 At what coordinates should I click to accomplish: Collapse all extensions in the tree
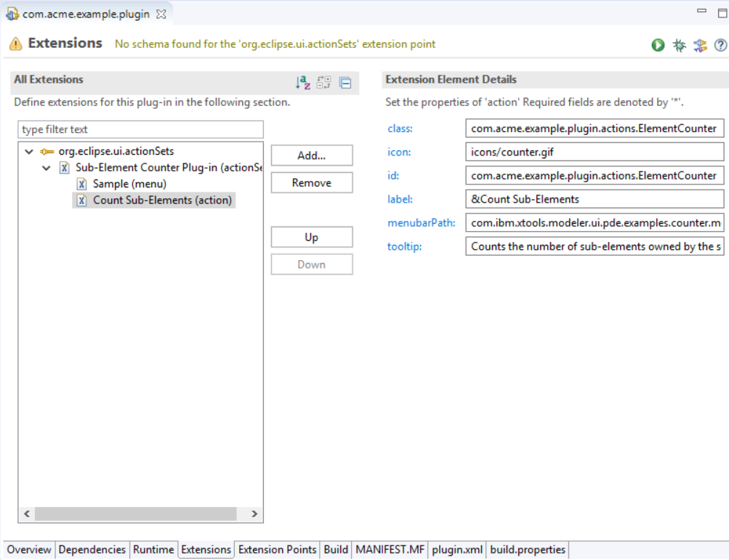click(345, 84)
